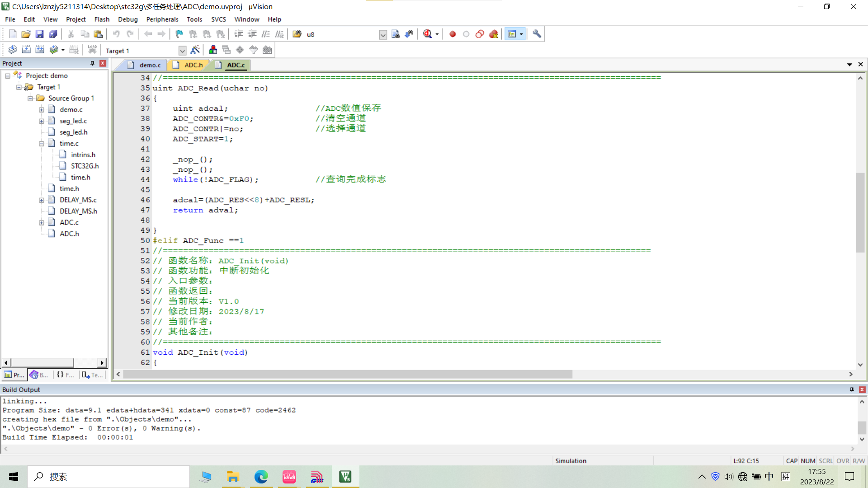This screenshot has width=868, height=488.
Task: Open the Windows Start menu
Action: pyautogui.click(x=14, y=477)
